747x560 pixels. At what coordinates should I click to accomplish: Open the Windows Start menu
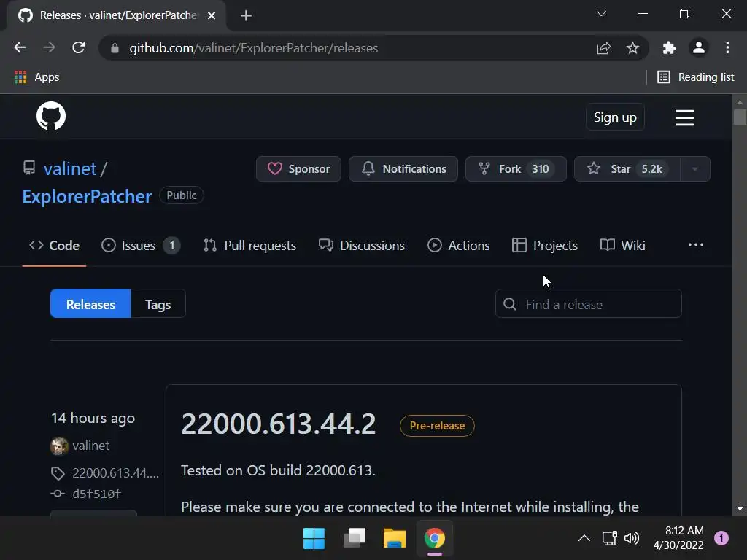[314, 539]
